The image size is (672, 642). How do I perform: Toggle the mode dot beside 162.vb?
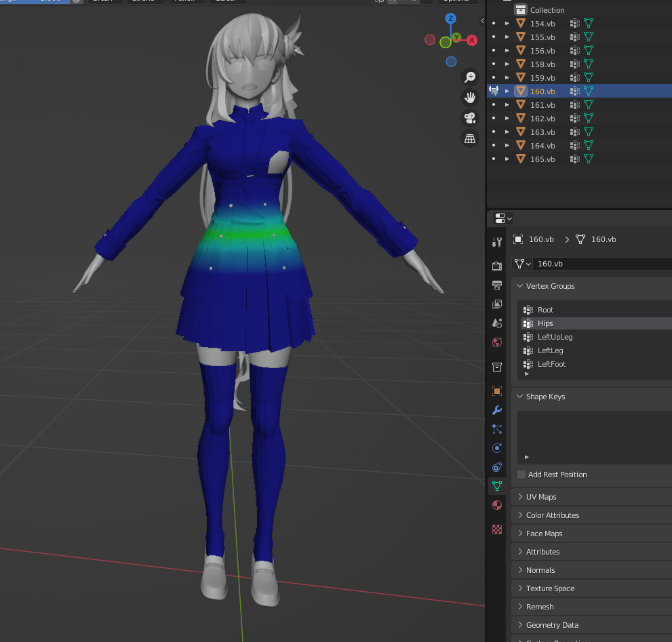494,118
